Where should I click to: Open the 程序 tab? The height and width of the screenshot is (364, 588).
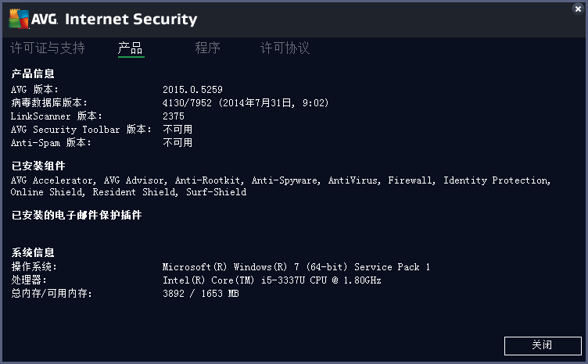tap(207, 48)
